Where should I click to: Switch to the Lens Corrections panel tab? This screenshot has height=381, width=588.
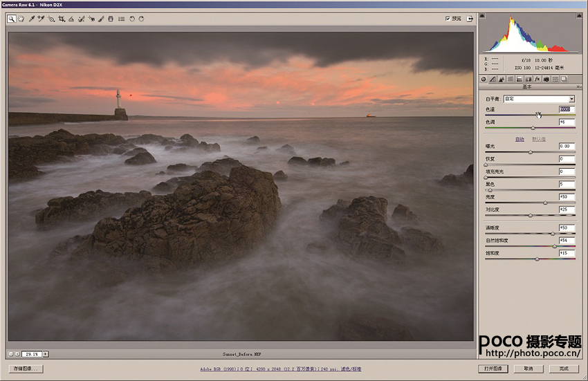(x=529, y=79)
